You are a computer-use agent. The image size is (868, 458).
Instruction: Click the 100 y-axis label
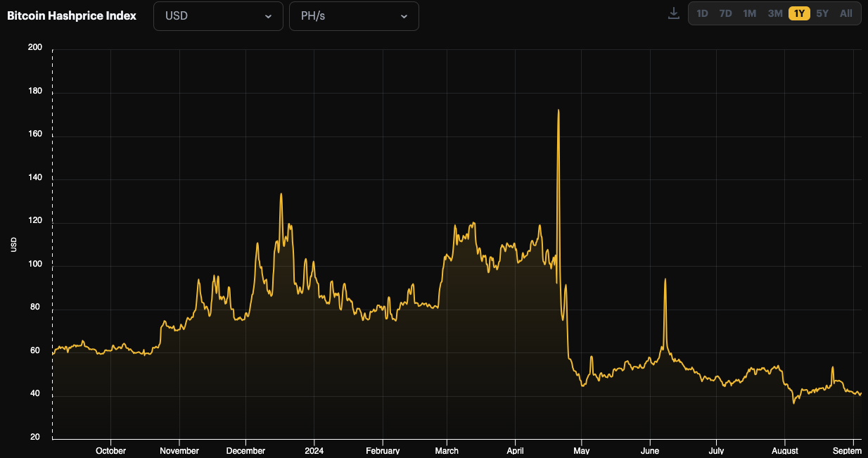(35, 265)
